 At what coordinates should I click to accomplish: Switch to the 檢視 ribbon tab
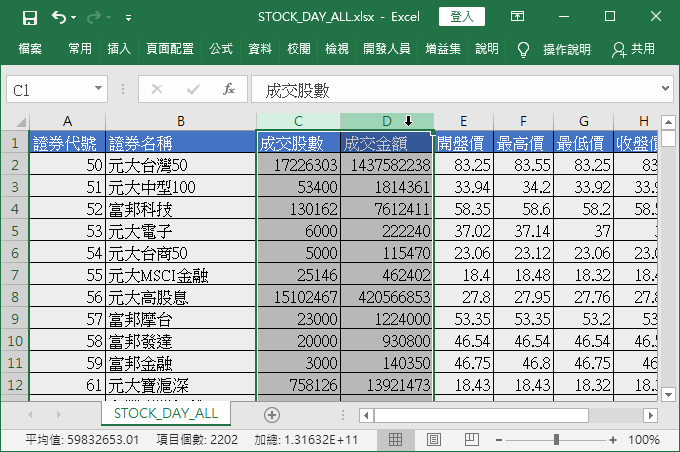[337, 49]
